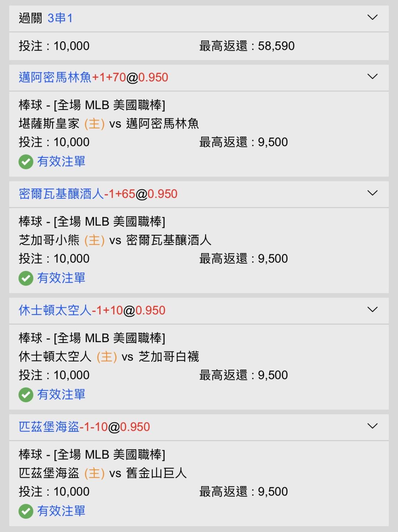Click green check icon under 堪薩斯皇家 match
398x532 pixels.
tap(26, 162)
